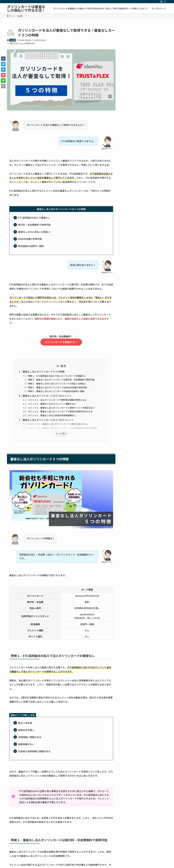The height and width of the screenshot is (868, 174).
Task: Open the header menu item about 総合系カード
Action: (x=101, y=8)
